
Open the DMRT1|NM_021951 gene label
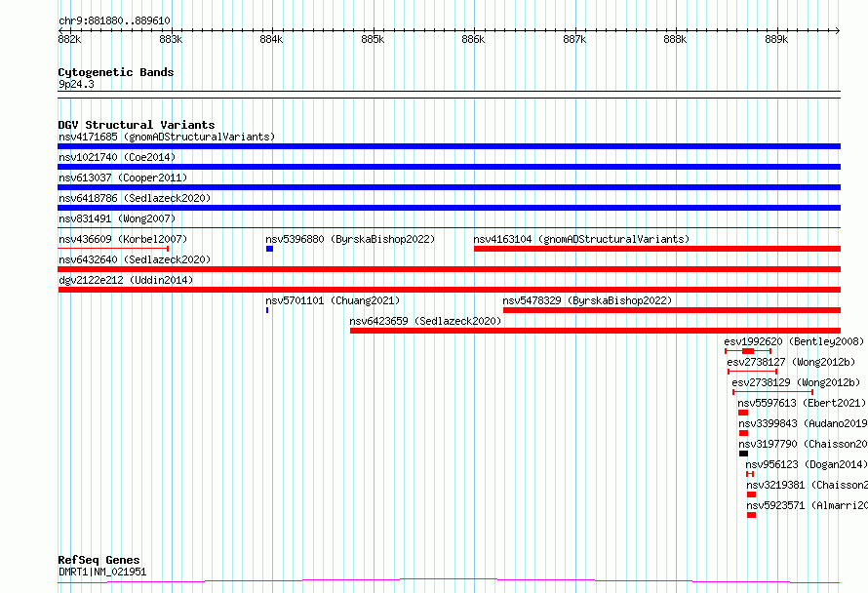click(x=102, y=572)
